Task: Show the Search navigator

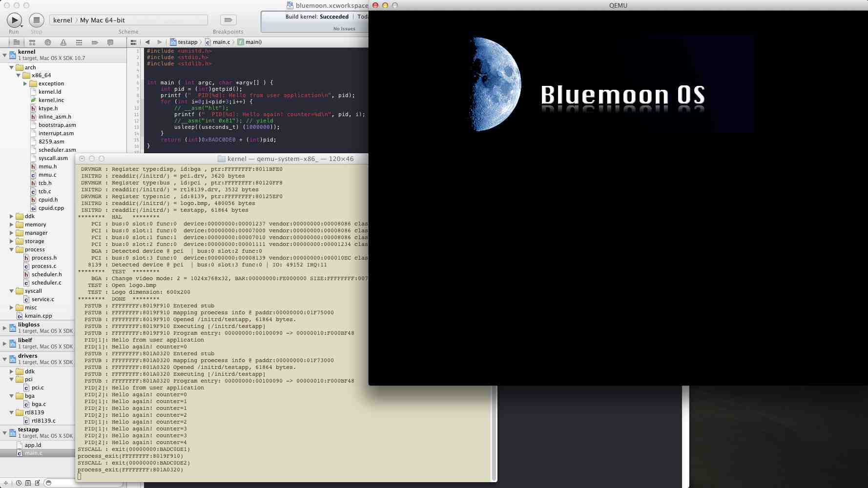Action: click(48, 42)
